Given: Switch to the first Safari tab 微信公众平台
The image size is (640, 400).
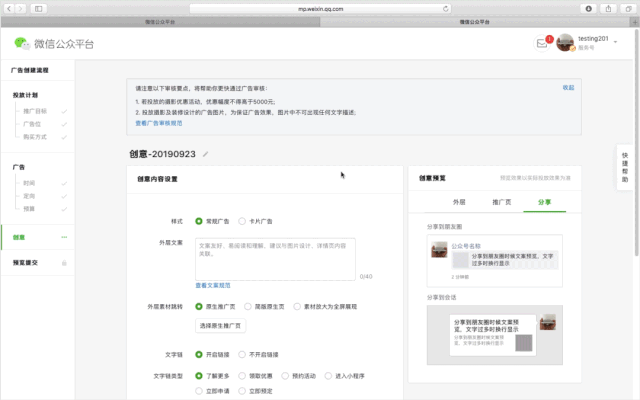Looking at the screenshot, I should (x=160, y=22).
